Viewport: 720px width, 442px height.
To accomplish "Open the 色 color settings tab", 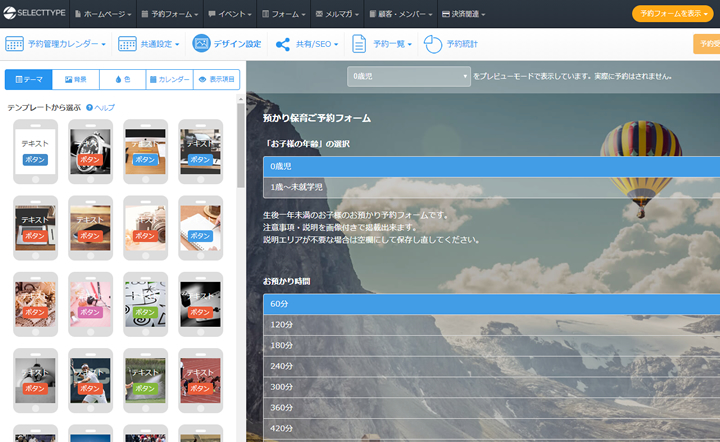I will (122, 80).
